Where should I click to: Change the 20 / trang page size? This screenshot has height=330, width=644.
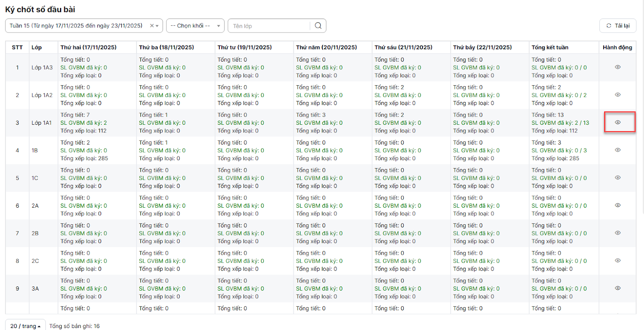[x=25, y=326]
